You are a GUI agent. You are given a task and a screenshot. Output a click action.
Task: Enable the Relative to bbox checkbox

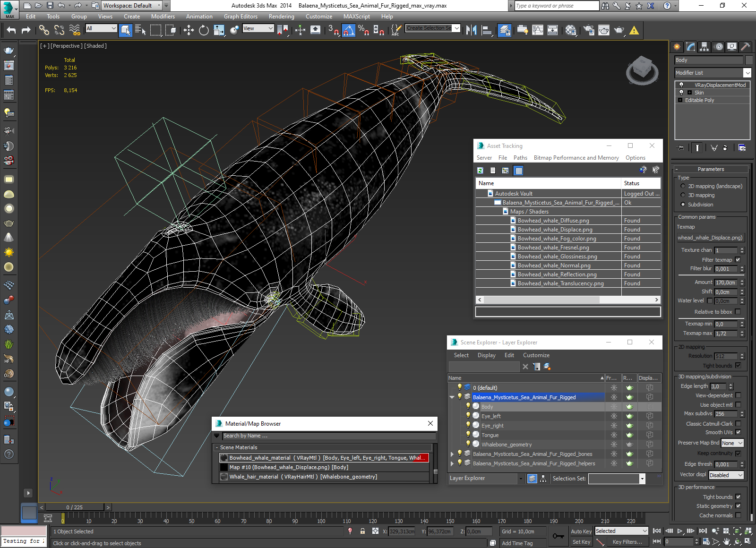tap(738, 312)
